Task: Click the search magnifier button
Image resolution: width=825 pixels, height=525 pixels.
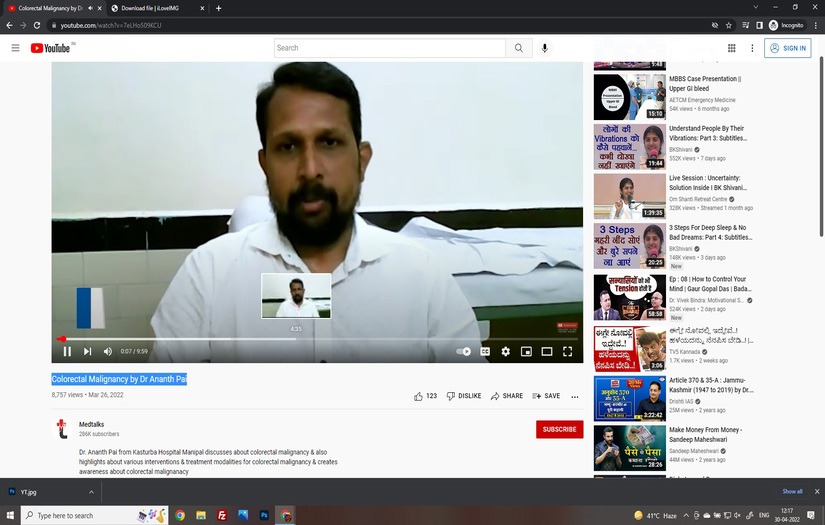Action: tap(519, 48)
